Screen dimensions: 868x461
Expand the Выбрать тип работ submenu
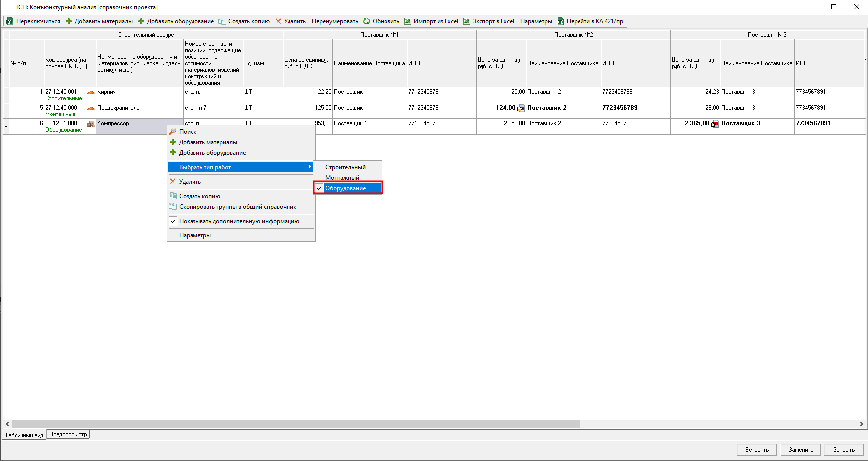pos(241,167)
